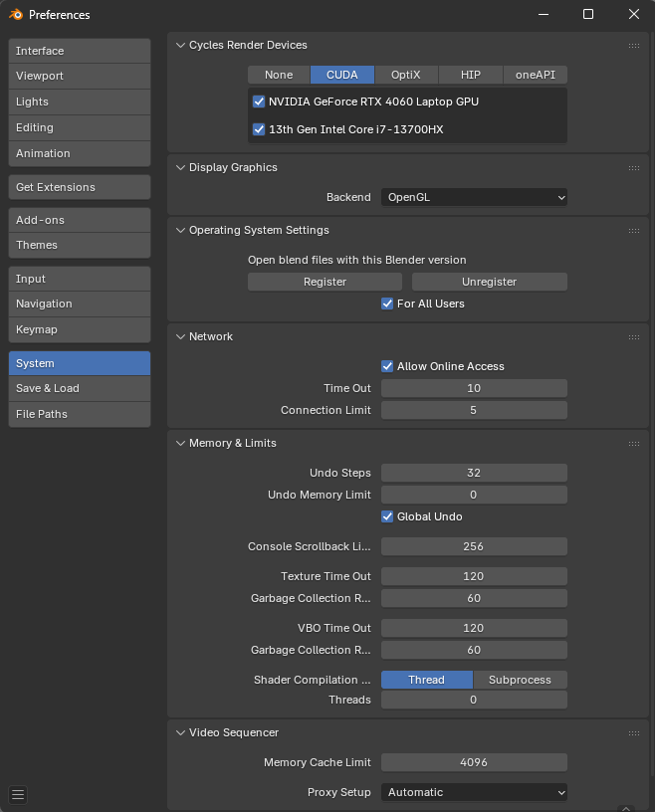
Task: Minimize the Preferences window
Action: [544, 14]
